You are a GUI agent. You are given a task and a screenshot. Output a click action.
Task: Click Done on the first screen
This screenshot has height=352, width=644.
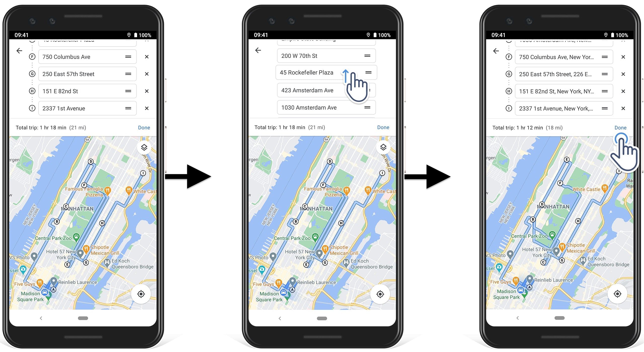pyautogui.click(x=144, y=127)
